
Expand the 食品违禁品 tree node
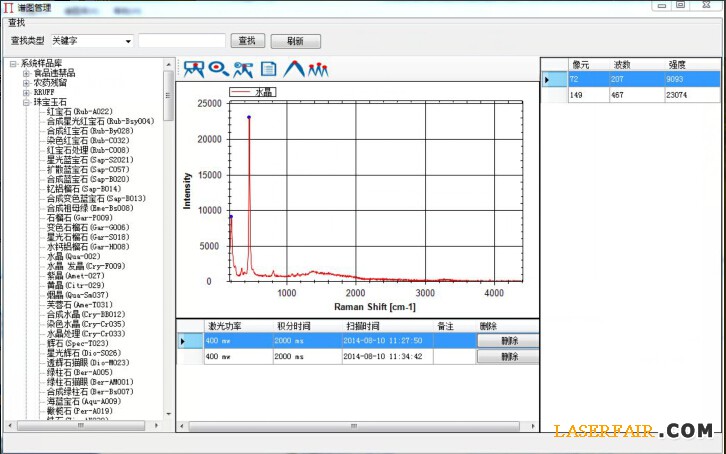(26, 73)
